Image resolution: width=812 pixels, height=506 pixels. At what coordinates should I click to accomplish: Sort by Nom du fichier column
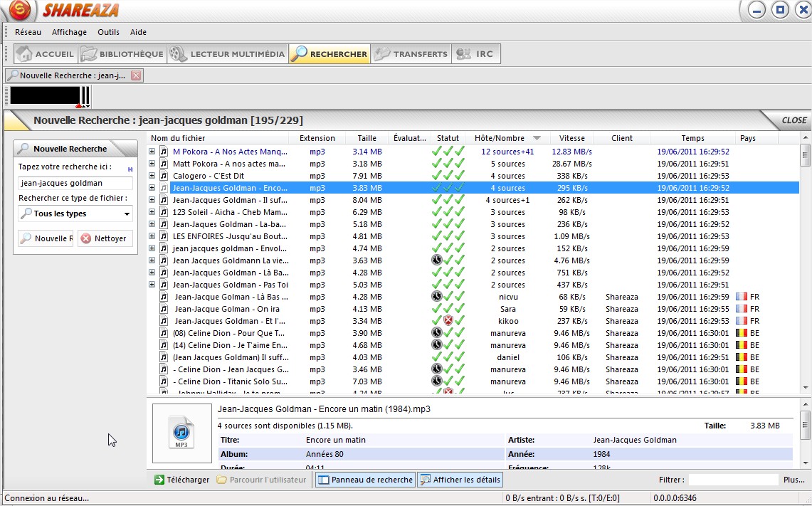coord(218,138)
